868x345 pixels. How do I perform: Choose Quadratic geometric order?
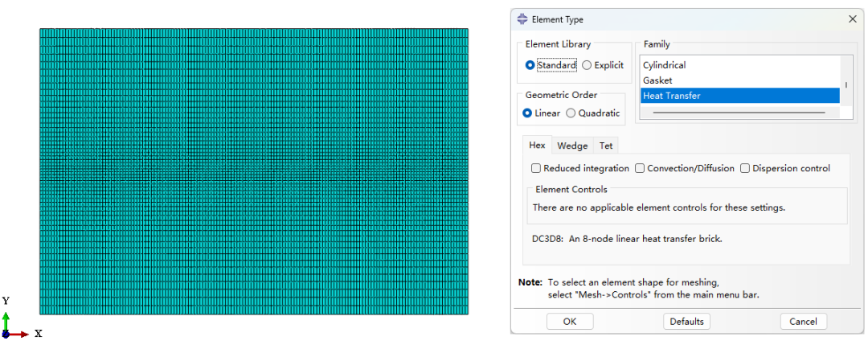[x=593, y=113]
